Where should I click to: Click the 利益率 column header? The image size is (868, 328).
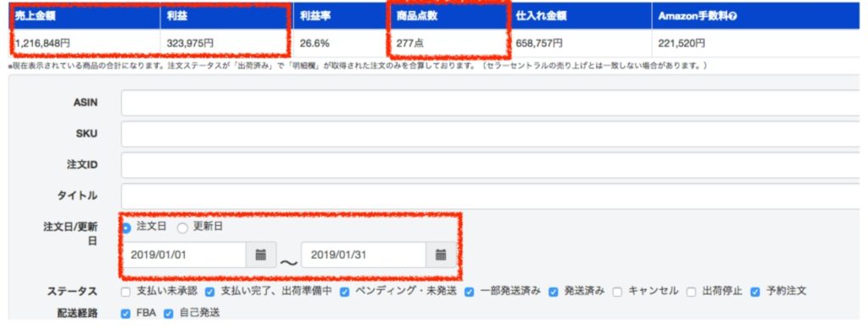[x=342, y=16]
